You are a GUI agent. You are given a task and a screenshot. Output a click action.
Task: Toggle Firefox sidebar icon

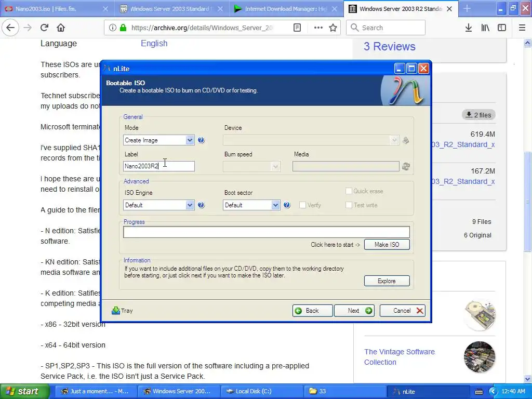click(x=502, y=28)
